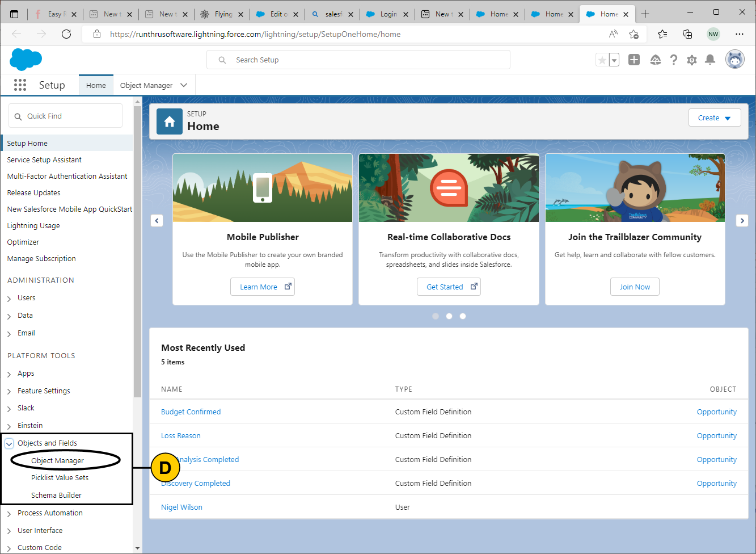Switch to the Object Manager tab
This screenshot has width=756, height=554.
(146, 85)
